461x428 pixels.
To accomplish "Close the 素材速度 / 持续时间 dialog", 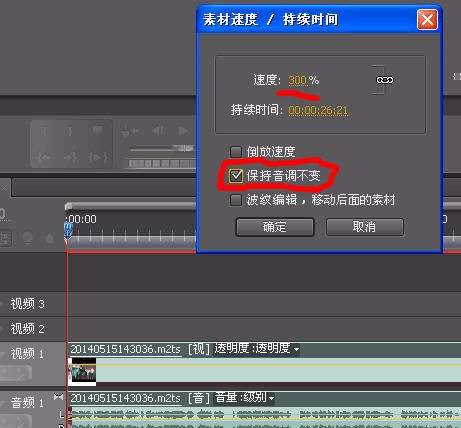I will (427, 20).
